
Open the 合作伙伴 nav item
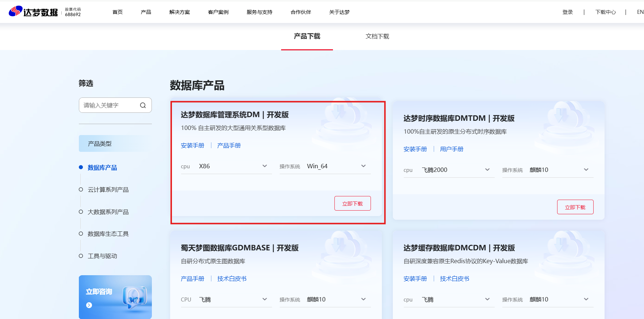click(x=301, y=12)
